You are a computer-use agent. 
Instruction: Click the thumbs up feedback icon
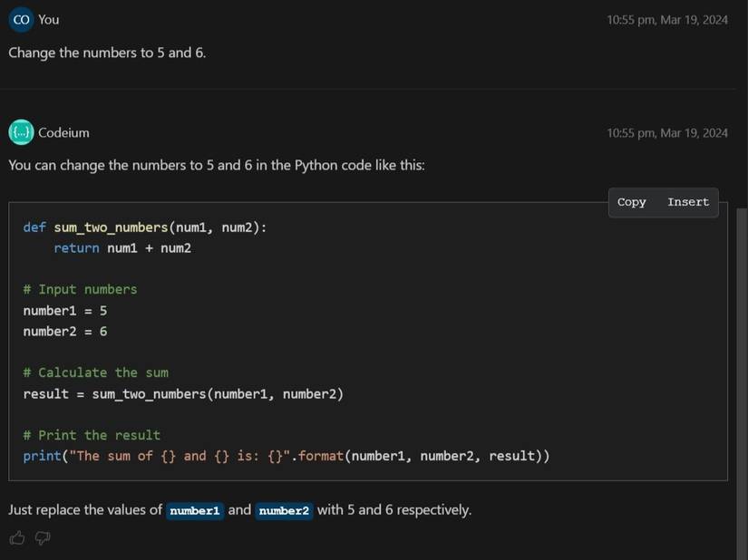(17, 538)
